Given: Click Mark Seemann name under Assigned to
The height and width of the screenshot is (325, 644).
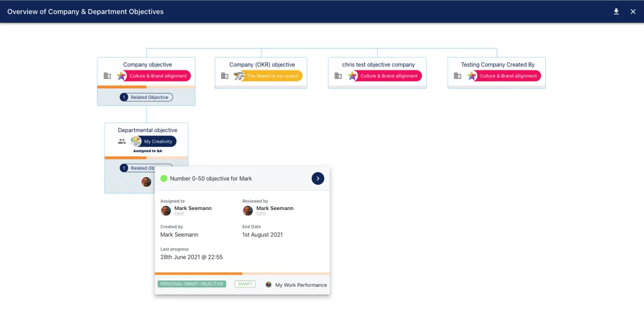Looking at the screenshot, I should [193, 208].
